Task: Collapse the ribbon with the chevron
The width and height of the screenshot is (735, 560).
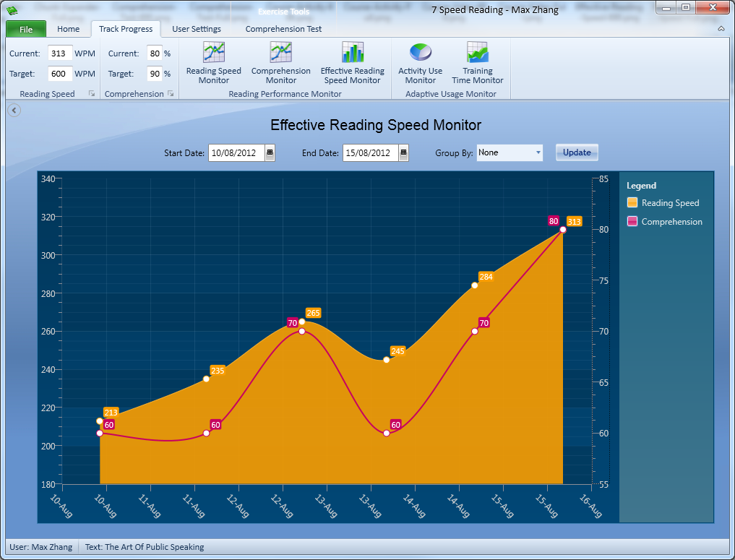Action: (x=721, y=29)
